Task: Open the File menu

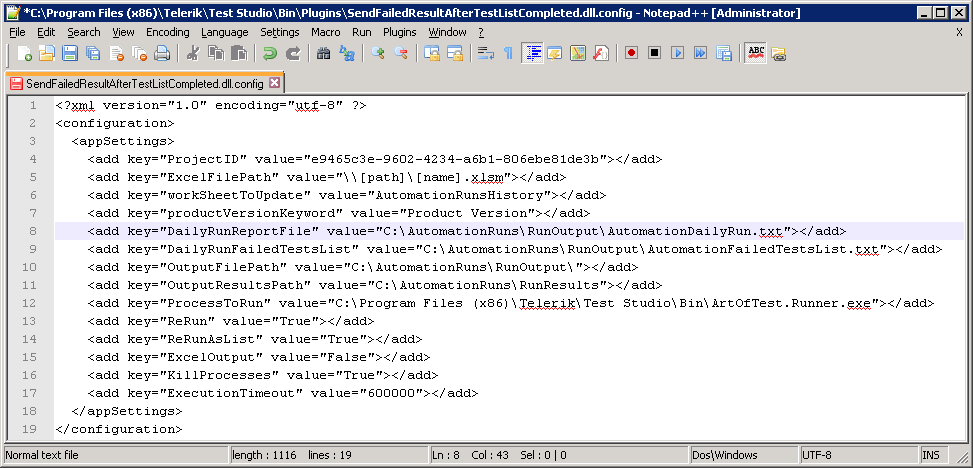Action: 17,32
